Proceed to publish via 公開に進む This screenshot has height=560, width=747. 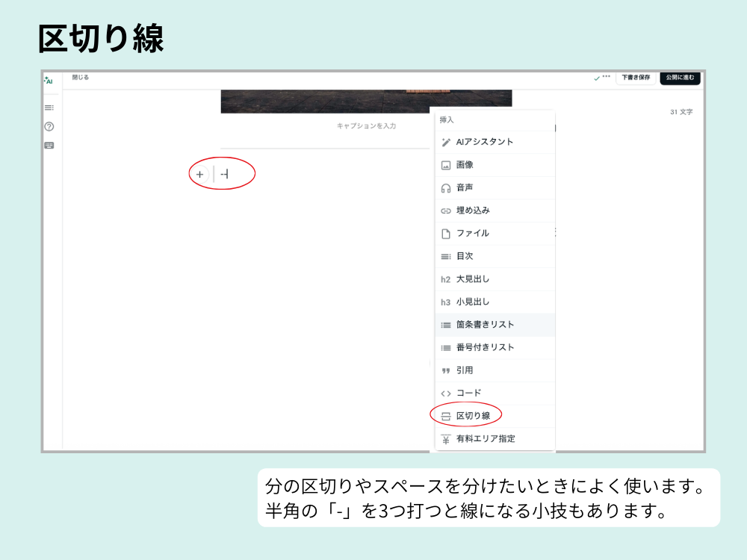pyautogui.click(x=680, y=78)
